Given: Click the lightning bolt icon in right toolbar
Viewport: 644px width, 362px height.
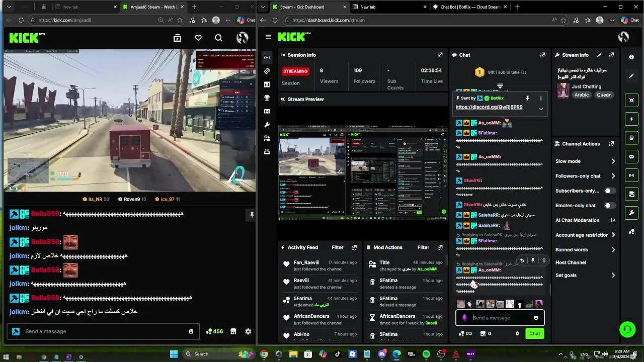Looking at the screenshot, I should [631, 119].
